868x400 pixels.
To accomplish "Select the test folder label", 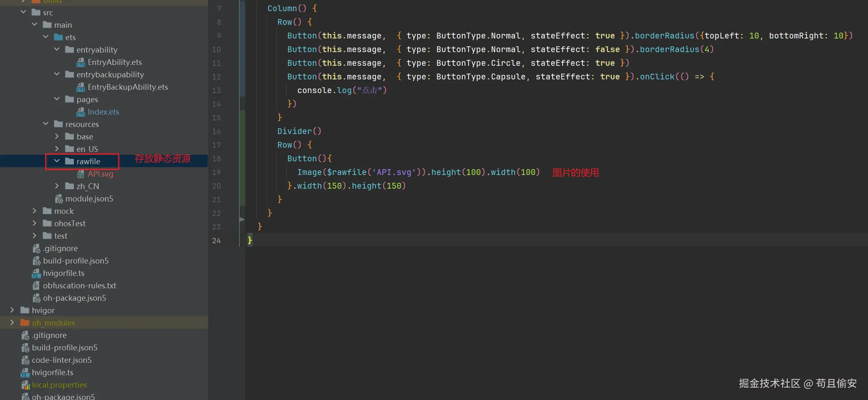I will click(60, 236).
